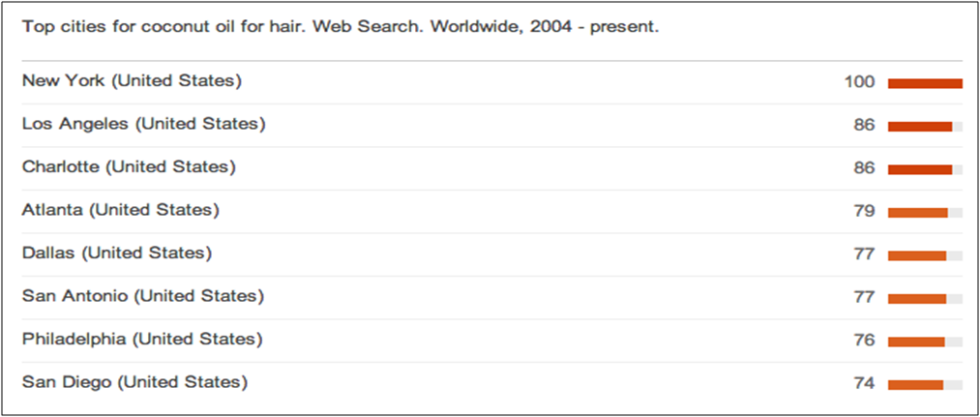980x417 pixels.
Task: Click the value 74 beside San Diego
Action: coord(864,383)
